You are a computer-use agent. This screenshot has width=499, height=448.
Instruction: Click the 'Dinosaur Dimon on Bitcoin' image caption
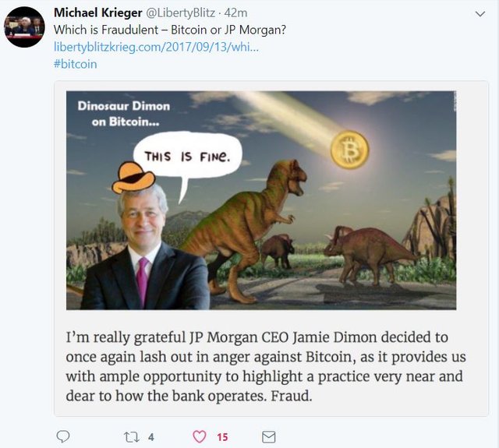pyautogui.click(x=124, y=114)
